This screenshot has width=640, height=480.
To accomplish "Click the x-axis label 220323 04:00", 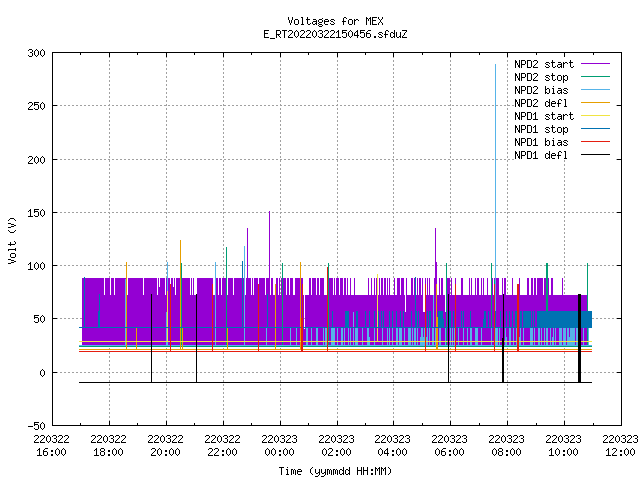I will 393,446.
